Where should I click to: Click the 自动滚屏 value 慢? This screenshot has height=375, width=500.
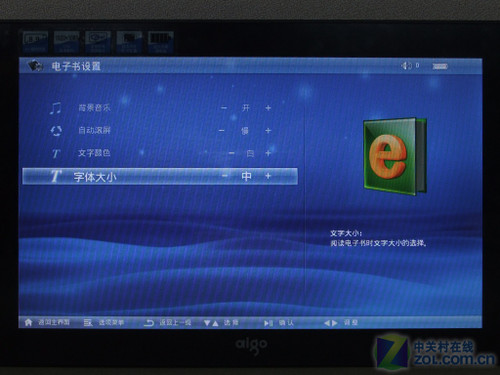[x=245, y=131]
